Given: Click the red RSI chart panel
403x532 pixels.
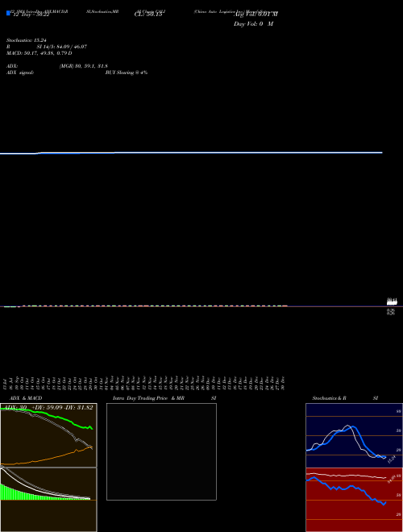Looking at the screenshot, I should click(354, 500).
